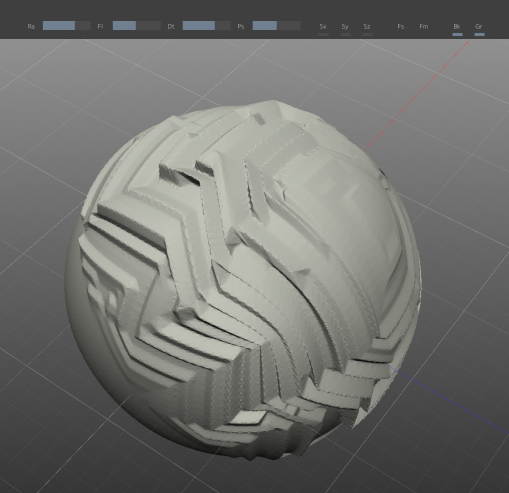This screenshot has height=493, width=509.
Task: Toggle the Bk option off
Action: coord(457,28)
